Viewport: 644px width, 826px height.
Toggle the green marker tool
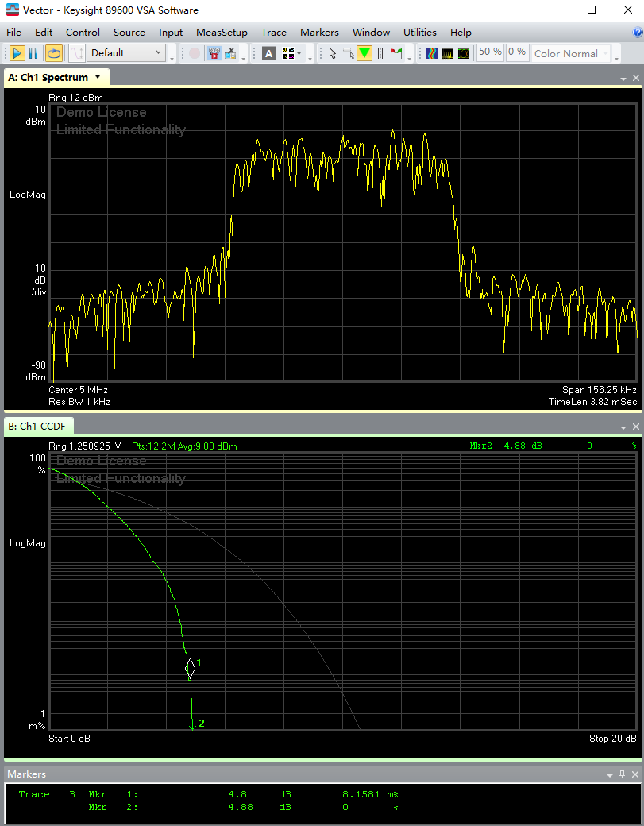364,53
